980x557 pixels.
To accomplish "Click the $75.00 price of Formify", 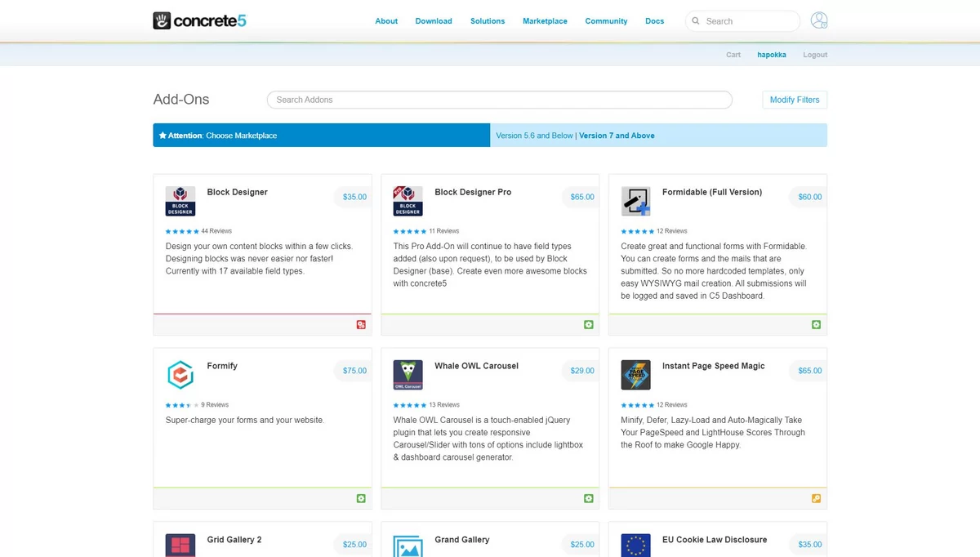I will point(354,371).
